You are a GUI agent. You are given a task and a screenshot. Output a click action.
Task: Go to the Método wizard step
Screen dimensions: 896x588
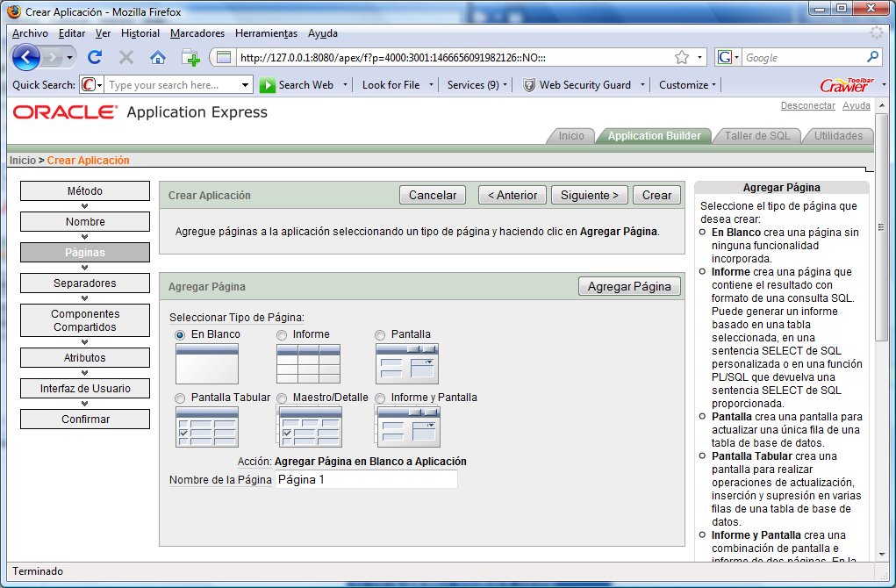(x=85, y=190)
